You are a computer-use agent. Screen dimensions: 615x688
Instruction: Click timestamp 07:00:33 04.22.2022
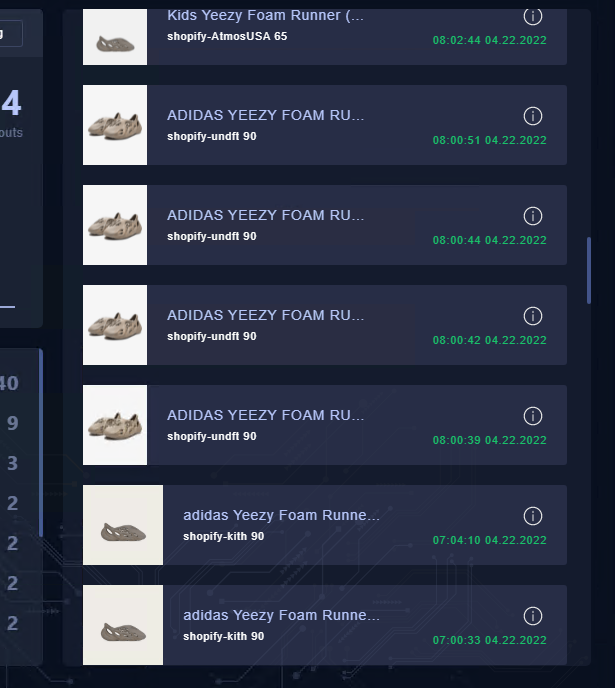pos(490,641)
